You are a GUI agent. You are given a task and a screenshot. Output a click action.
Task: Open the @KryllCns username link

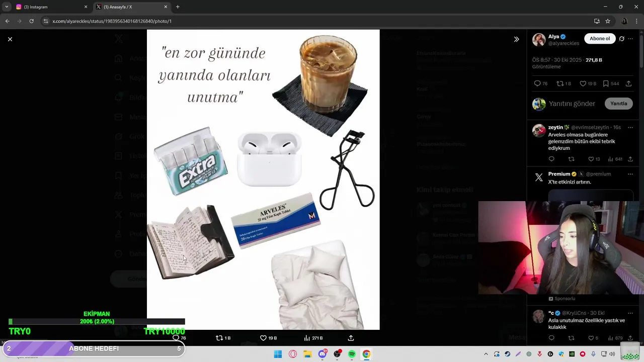coord(574,313)
